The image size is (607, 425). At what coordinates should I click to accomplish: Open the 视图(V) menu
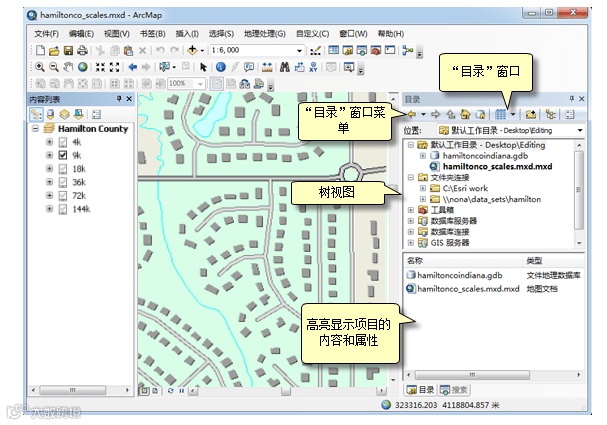pyautogui.click(x=117, y=34)
